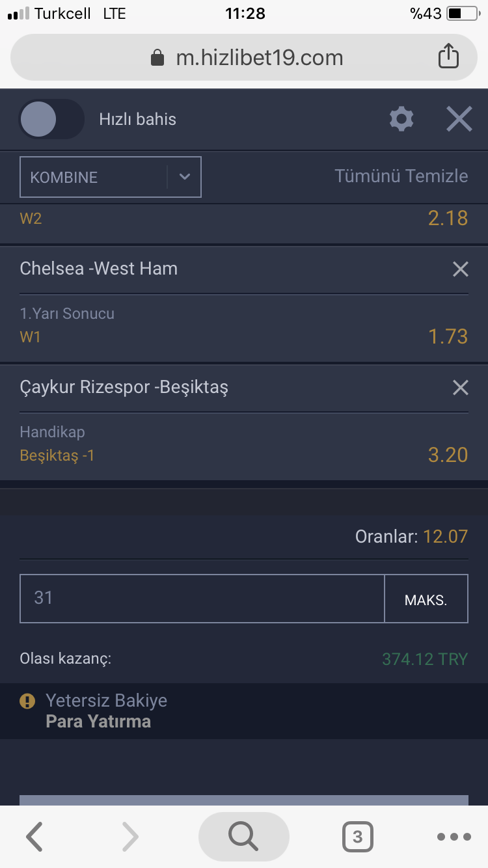The height and width of the screenshot is (868, 488).
Task: Close the bet slip panel
Action: coord(459,119)
